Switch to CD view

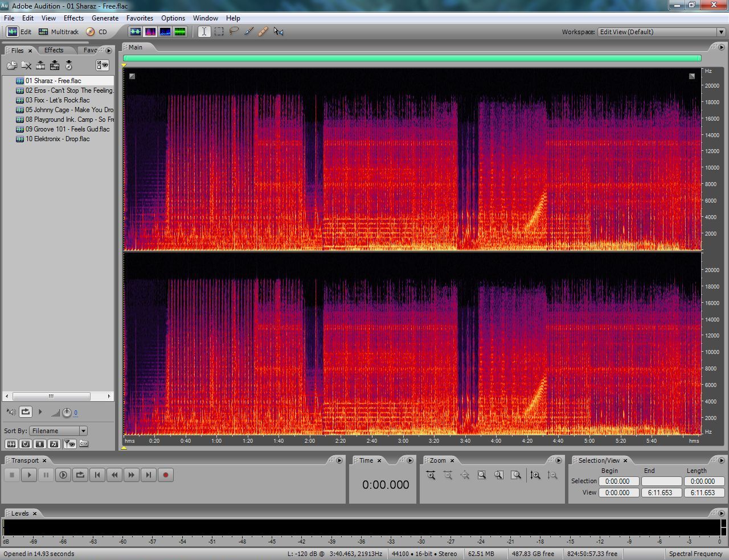coord(97,32)
